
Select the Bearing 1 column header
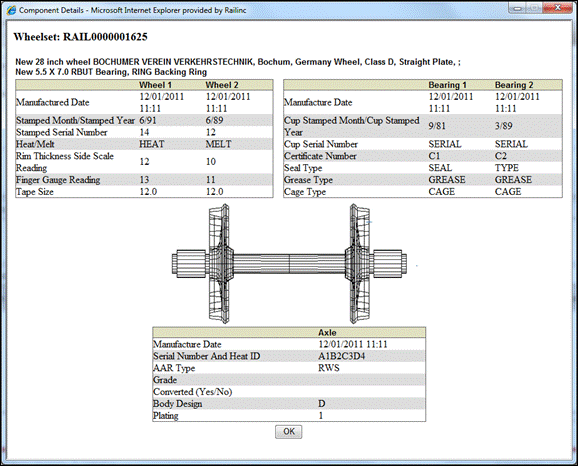448,85
